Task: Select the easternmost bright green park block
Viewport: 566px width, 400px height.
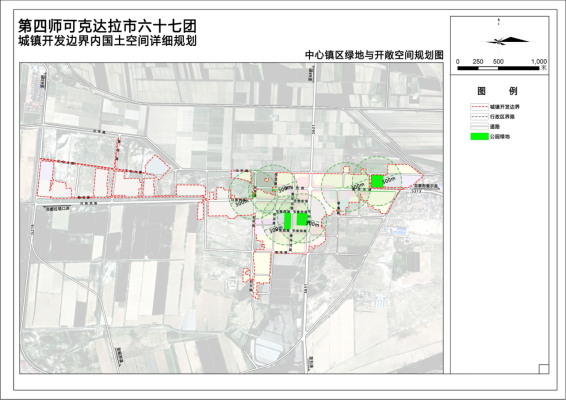Action: pyautogui.click(x=377, y=181)
